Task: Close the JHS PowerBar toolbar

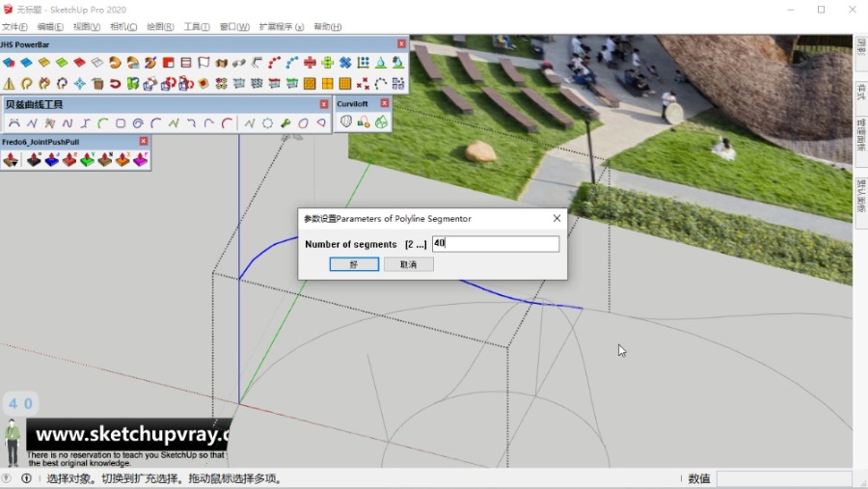Action: click(x=401, y=43)
